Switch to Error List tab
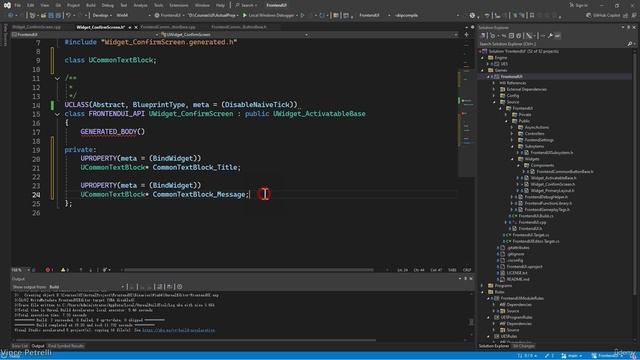This screenshot has height=360, width=640. click(x=19, y=346)
